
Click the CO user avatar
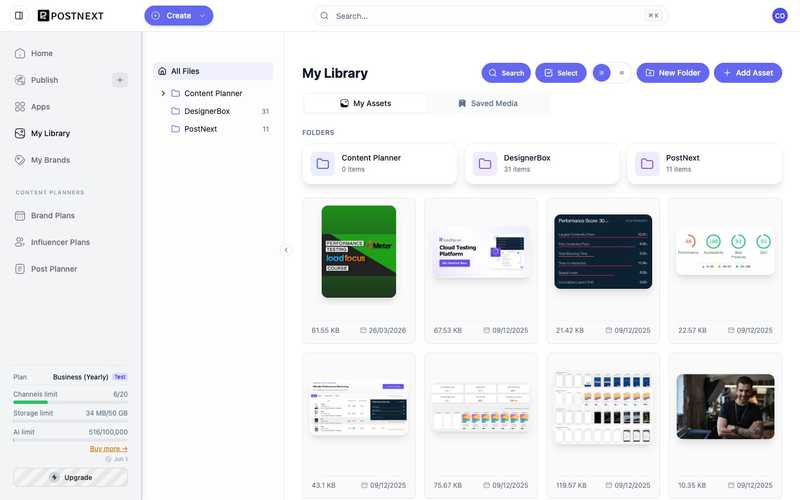pos(780,16)
